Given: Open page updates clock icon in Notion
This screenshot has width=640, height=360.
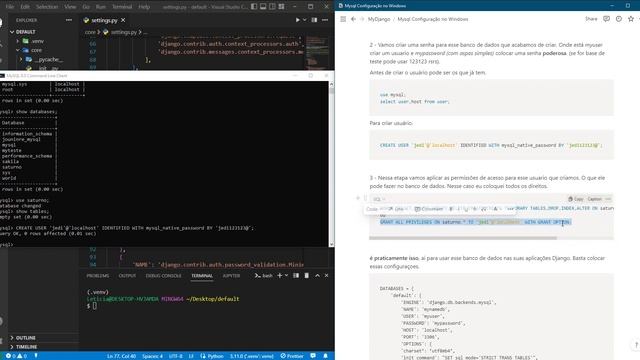Looking at the screenshot, I should (619, 19).
